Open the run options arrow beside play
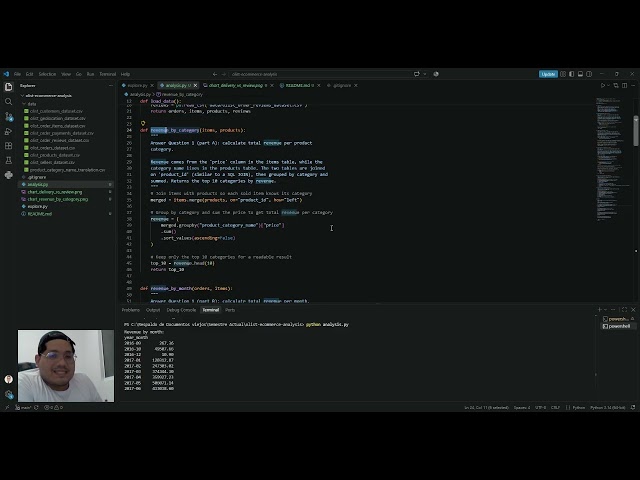 [x=608, y=85]
